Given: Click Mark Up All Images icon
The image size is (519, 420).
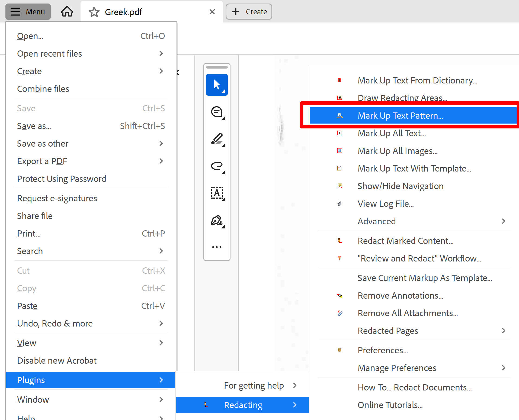Looking at the screenshot, I should pyautogui.click(x=339, y=151).
